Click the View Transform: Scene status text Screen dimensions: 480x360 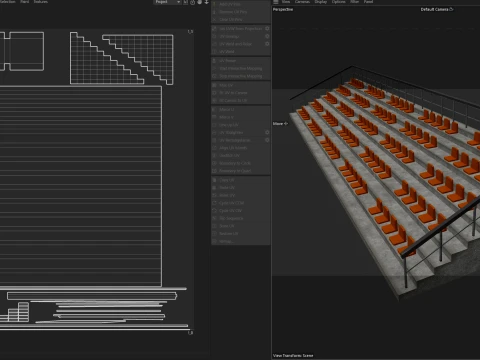293,356
